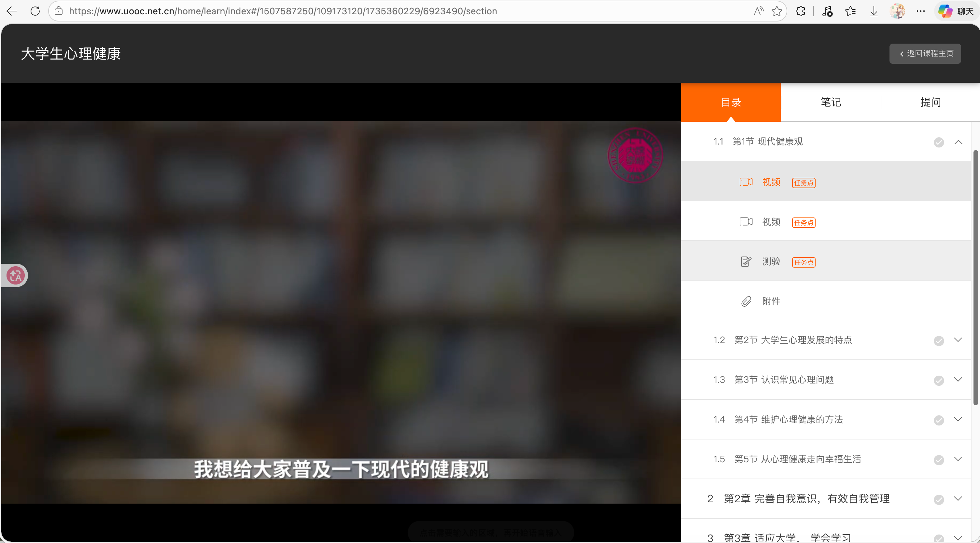Click the completion check mark for section 1.3
The image size is (980, 543).
pyautogui.click(x=939, y=381)
